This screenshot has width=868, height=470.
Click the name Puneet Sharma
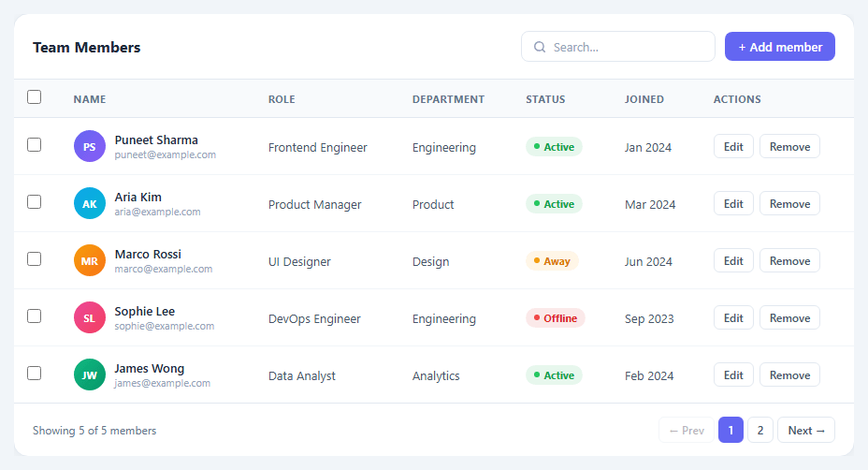(x=156, y=140)
